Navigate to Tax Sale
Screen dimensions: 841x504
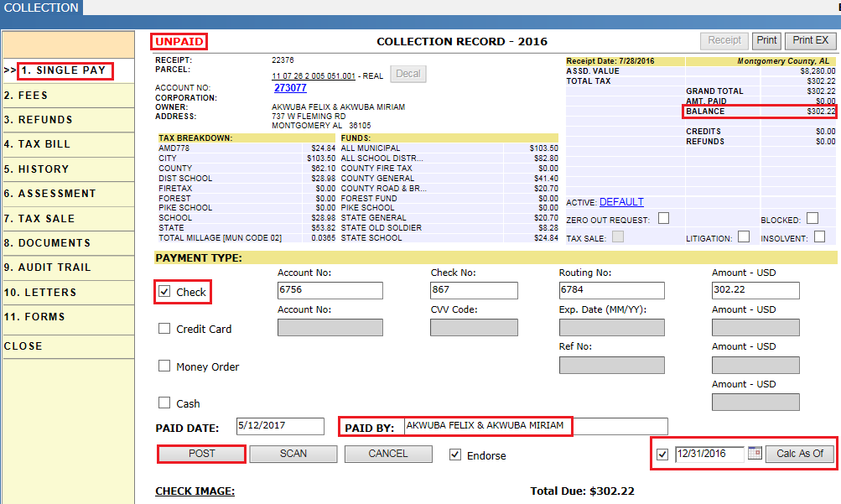[69, 219]
